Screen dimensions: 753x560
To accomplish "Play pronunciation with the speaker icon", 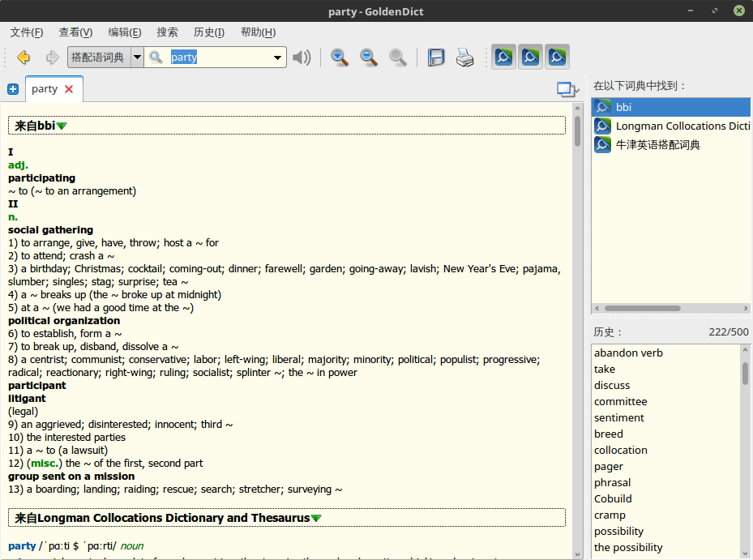I will point(302,58).
